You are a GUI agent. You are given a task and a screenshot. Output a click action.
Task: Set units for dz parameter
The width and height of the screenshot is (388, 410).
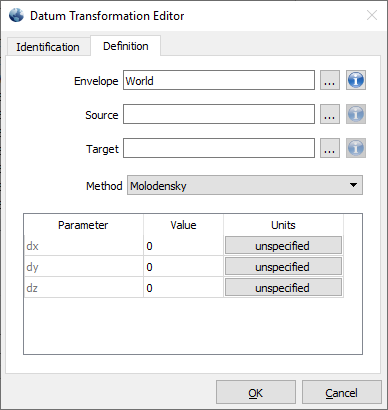click(283, 288)
